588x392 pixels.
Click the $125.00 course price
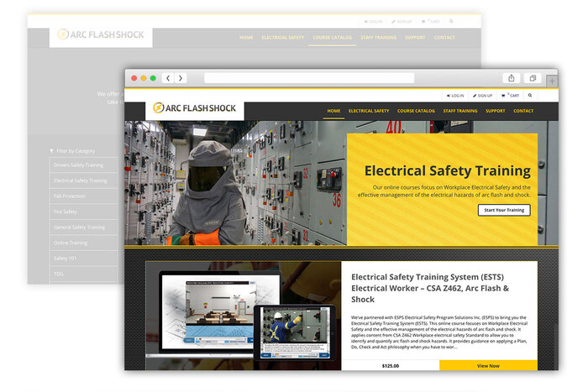click(391, 366)
